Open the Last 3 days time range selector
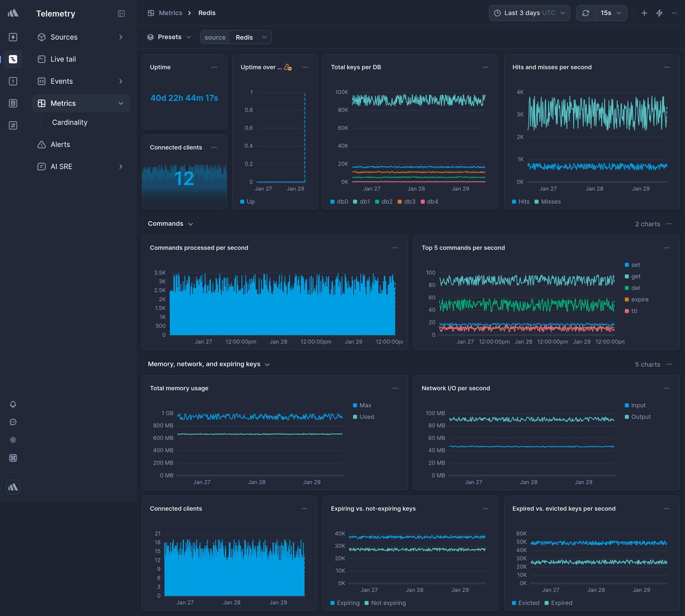The image size is (685, 616). tap(528, 12)
